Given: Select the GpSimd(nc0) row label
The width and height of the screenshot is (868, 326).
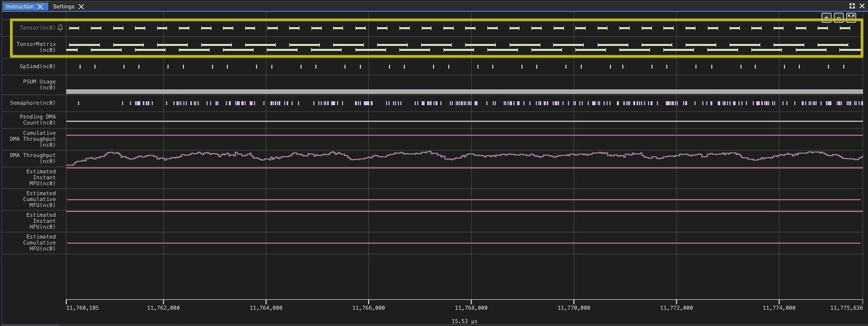Looking at the screenshot, I should 38,66.
